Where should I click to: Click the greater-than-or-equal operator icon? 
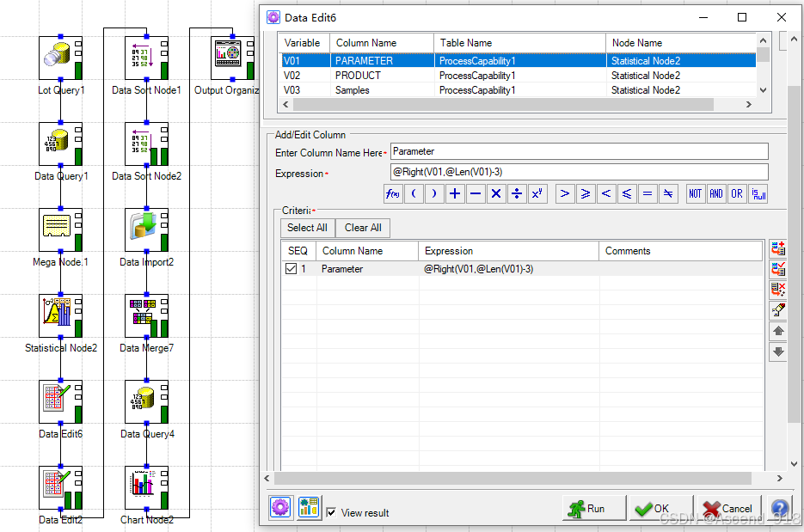coord(586,193)
